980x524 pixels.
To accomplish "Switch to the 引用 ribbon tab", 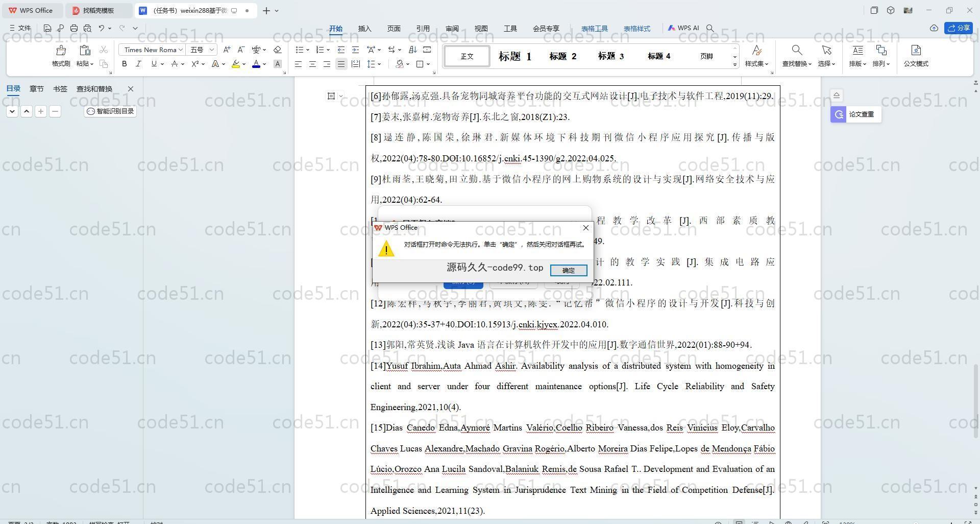I will click(x=423, y=29).
